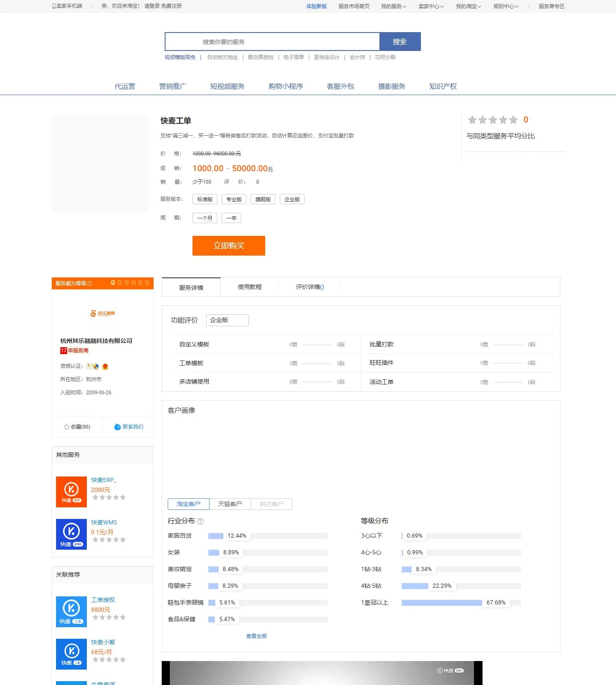
Task: Click the 查看全部 link
Action: tap(257, 636)
